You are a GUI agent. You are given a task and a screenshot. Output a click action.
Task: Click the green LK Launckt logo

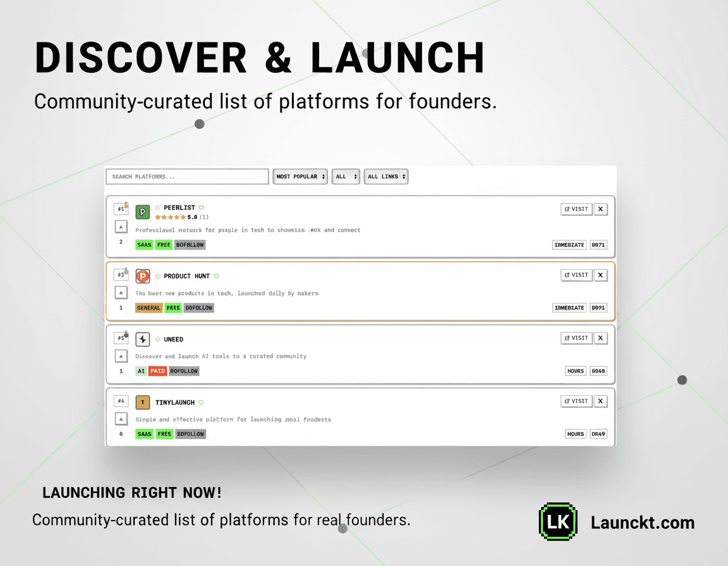coord(558,521)
